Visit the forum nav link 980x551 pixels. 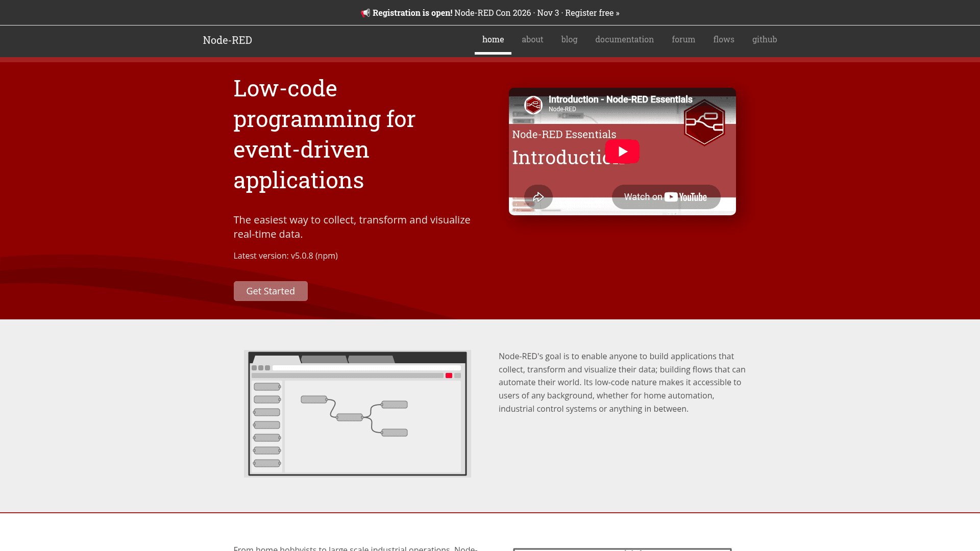coord(683,39)
